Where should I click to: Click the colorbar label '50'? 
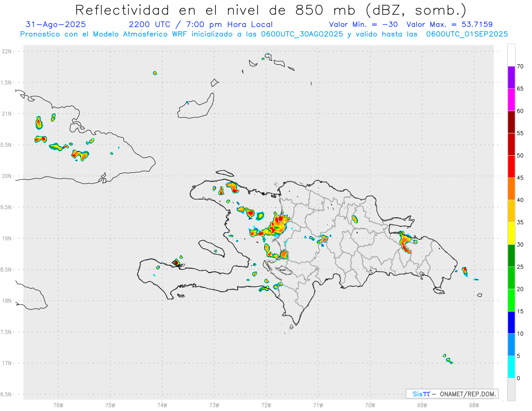[520, 156]
